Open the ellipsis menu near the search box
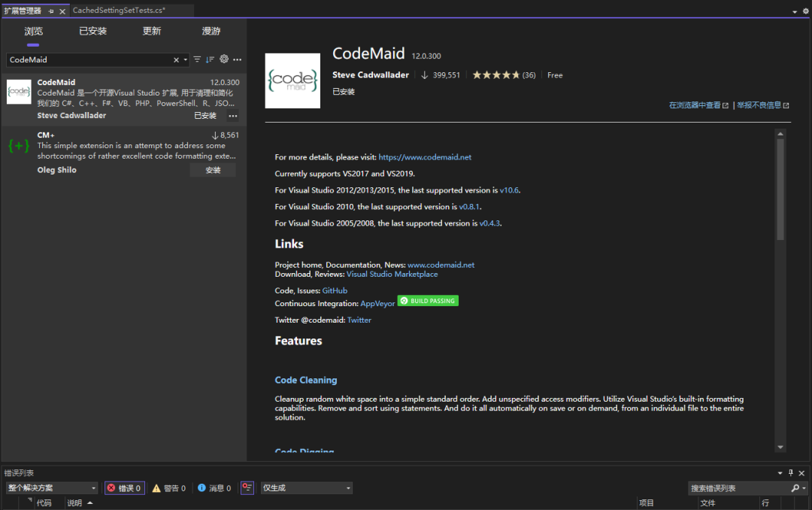Viewport: 812px width, 510px height. [238, 59]
